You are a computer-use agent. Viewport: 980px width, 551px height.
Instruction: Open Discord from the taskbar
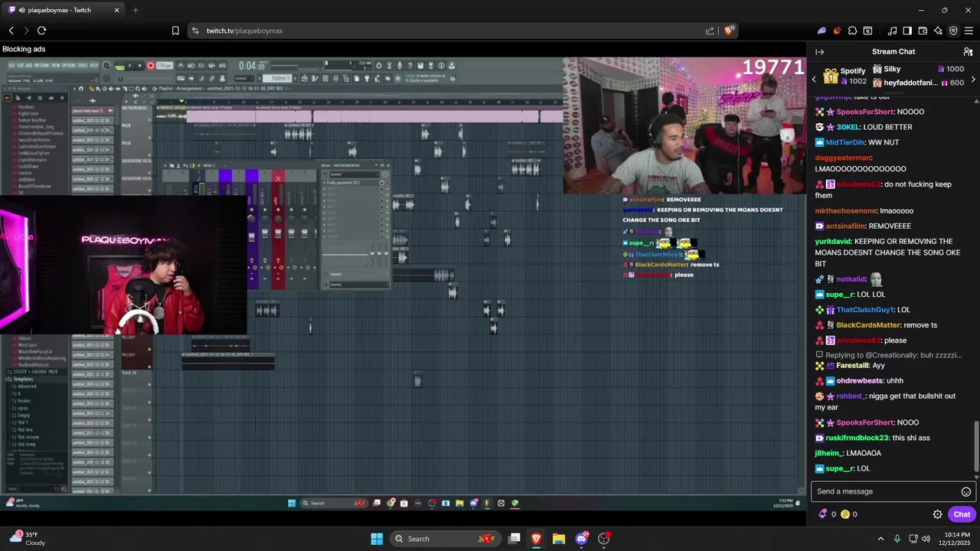pos(581,539)
